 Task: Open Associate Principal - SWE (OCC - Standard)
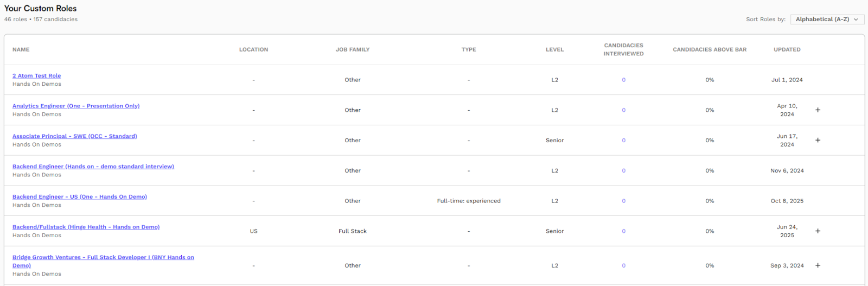(75, 137)
